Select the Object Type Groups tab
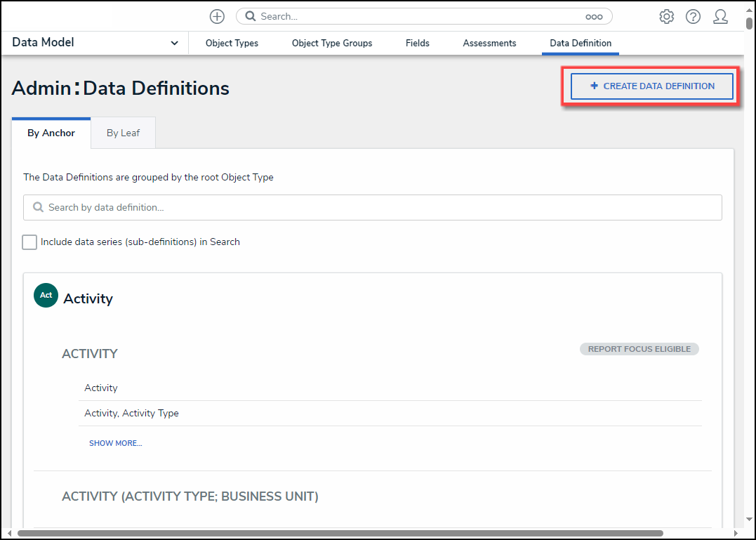The height and width of the screenshot is (540, 756). coord(332,44)
